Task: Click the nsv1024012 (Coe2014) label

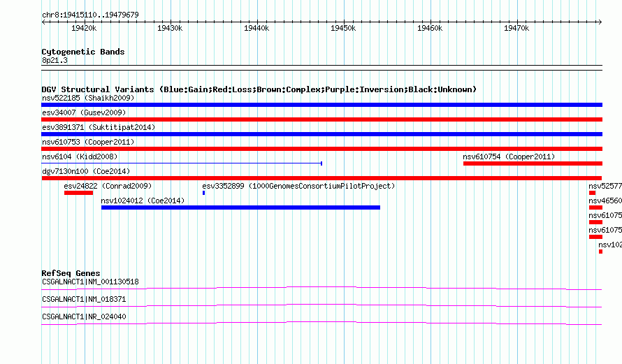Action: click(143, 201)
